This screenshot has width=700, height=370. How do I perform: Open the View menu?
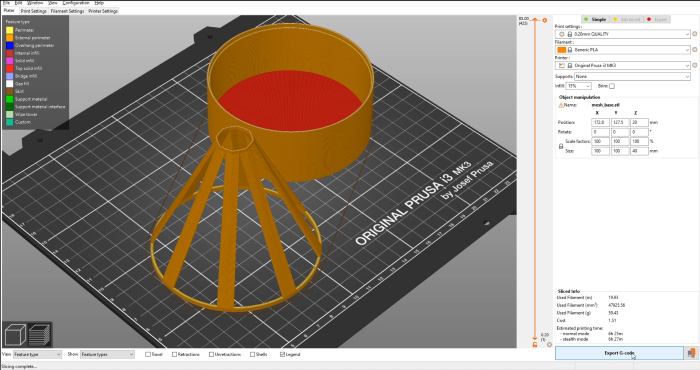53,3
